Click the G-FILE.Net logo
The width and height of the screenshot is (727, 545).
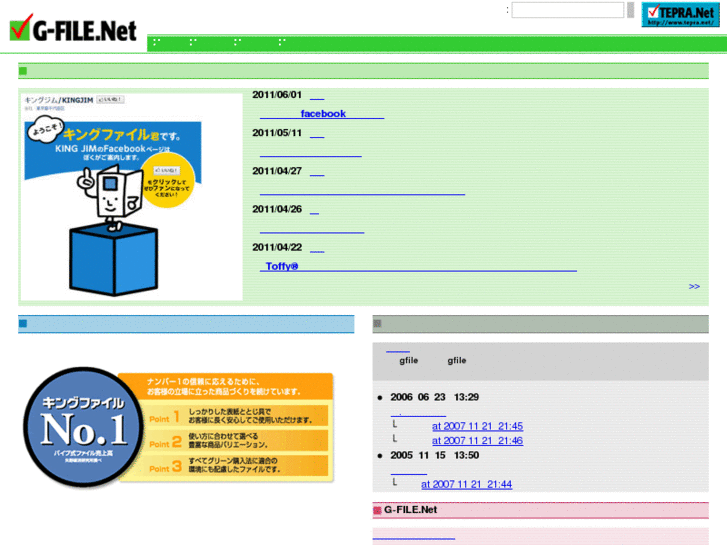(x=73, y=29)
